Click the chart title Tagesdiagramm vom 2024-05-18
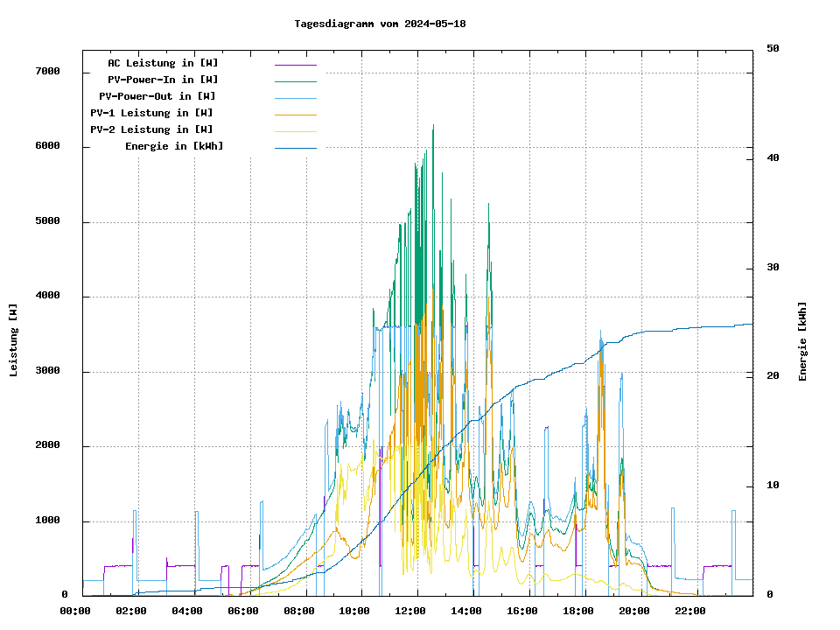Image resolution: width=840 pixels, height=630 pixels. (x=380, y=24)
